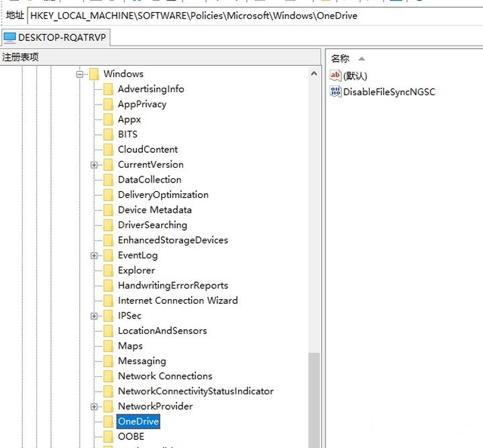Screen dimensions: 483x448
Task: Click the tree vertical scrollbar thumb
Action: pos(314,400)
